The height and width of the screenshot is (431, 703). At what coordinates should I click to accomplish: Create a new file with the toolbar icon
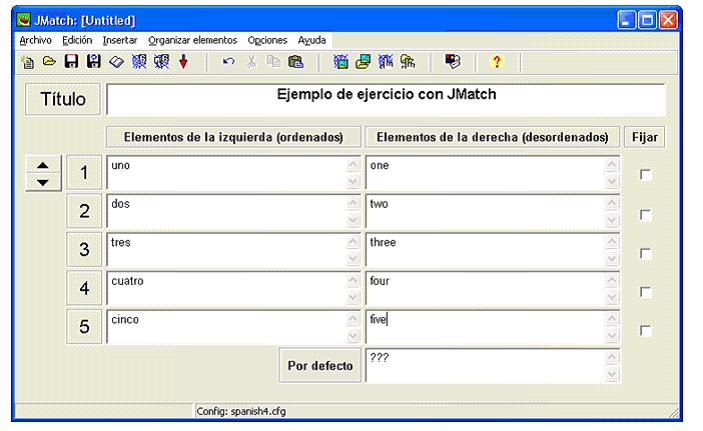[x=27, y=61]
